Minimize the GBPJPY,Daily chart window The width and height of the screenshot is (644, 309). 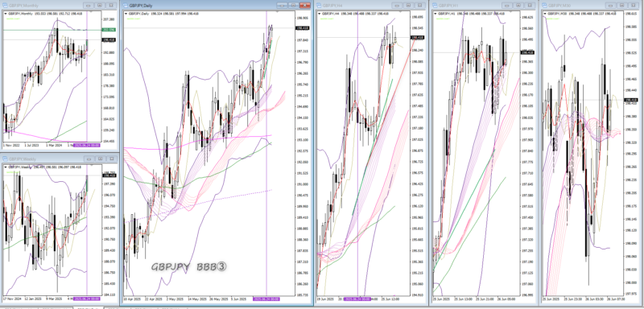(x=282, y=6)
